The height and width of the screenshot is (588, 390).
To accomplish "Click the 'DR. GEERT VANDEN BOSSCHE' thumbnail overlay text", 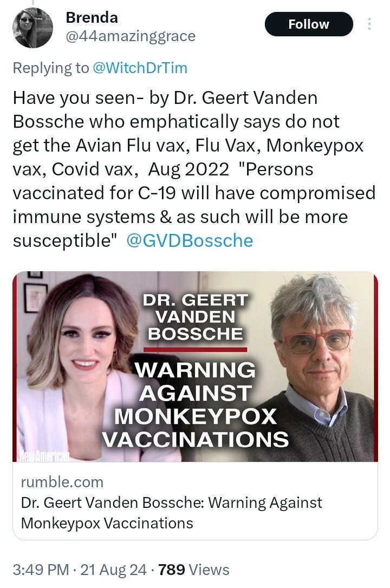I will (x=196, y=317).
